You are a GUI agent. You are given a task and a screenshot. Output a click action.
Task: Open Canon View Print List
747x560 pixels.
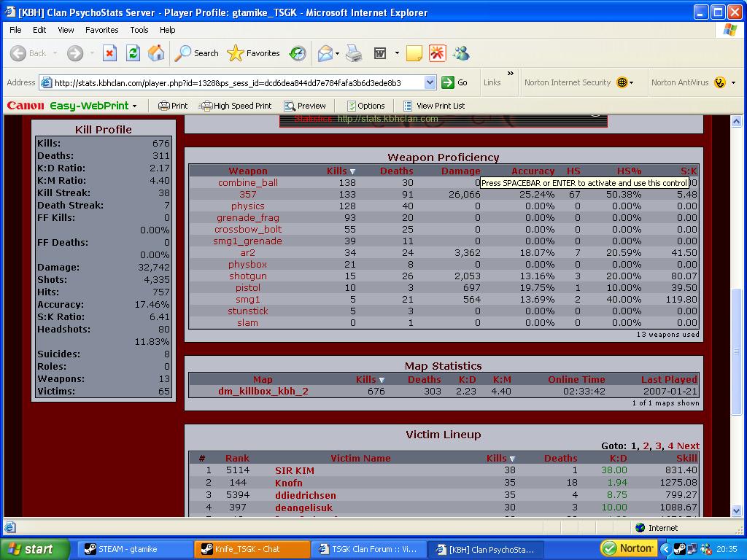433,106
